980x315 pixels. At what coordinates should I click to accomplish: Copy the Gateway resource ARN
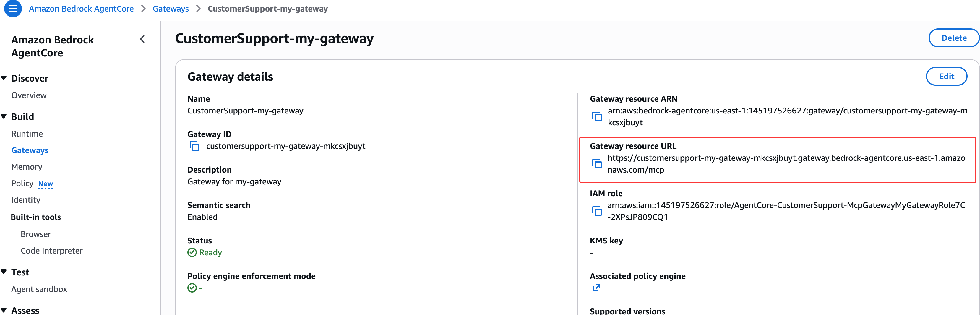click(597, 116)
